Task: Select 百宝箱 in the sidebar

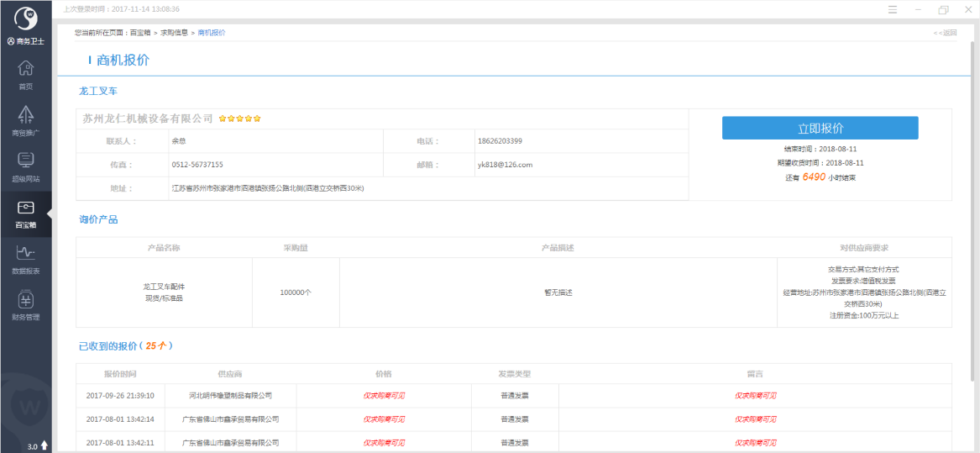Action: pos(26,214)
